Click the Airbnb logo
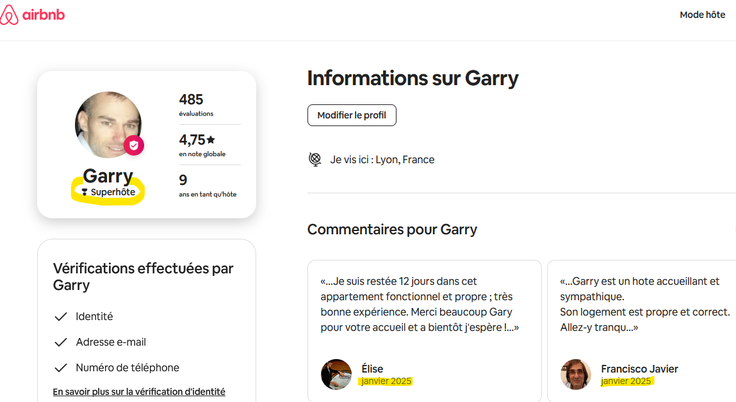 pyautogui.click(x=32, y=15)
